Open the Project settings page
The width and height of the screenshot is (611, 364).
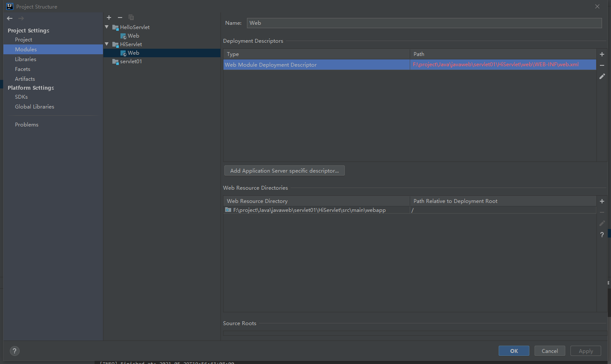pyautogui.click(x=23, y=40)
